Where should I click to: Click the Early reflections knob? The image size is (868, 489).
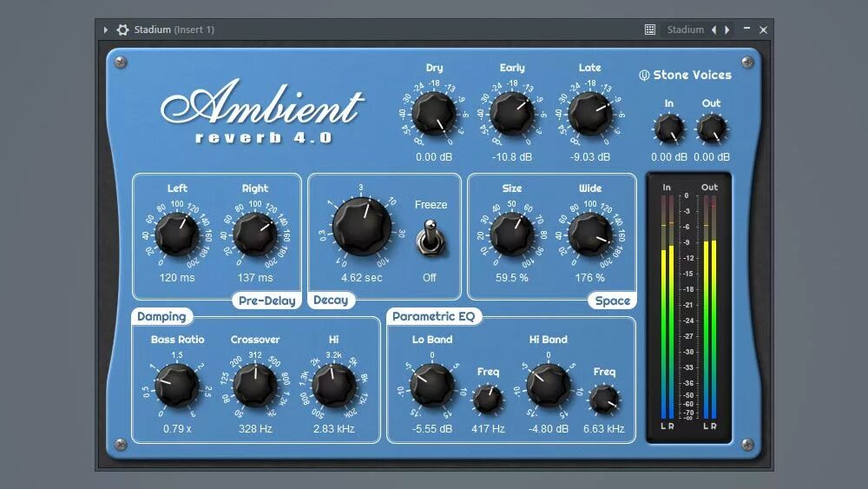coord(512,114)
